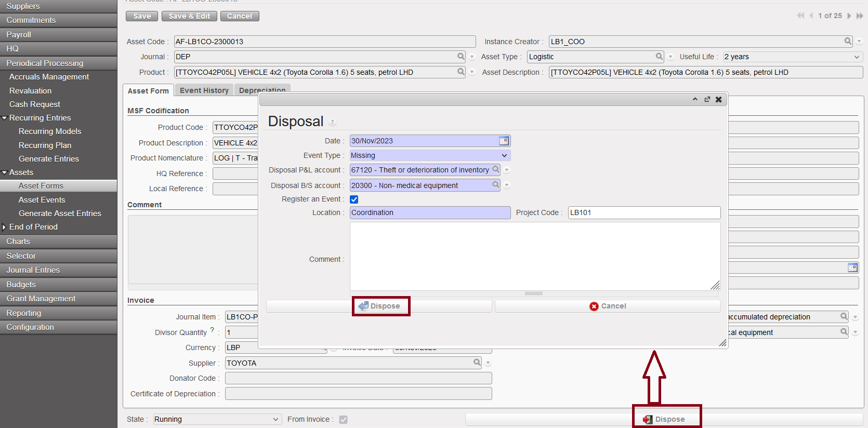
Task: Click the Product field search magnifier
Action: 461,72
